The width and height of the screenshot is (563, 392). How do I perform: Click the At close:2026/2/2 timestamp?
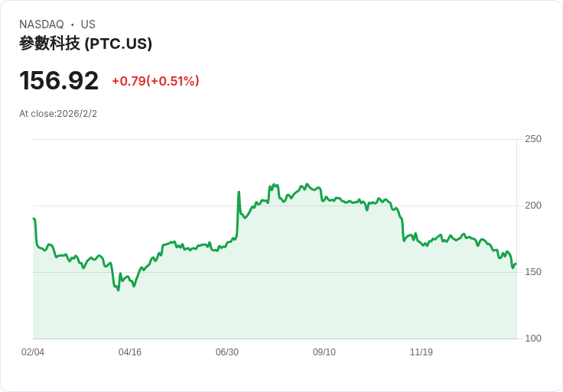pos(58,114)
